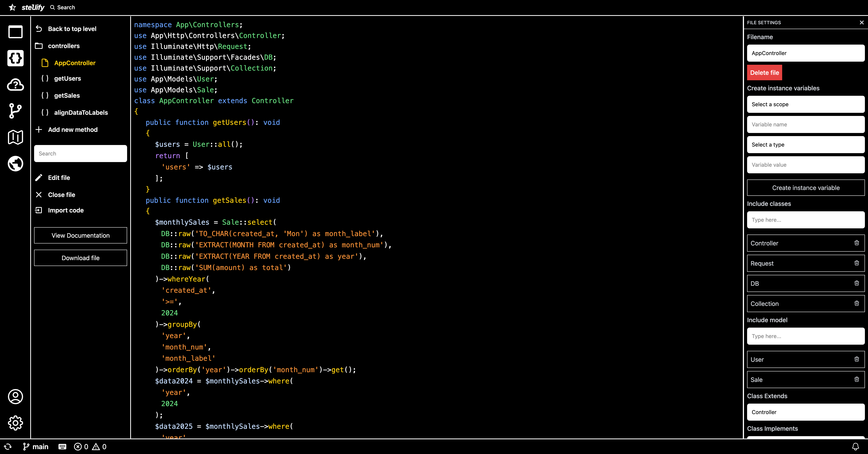Click the keyboard icon in the status bar
Screen dimensions: 868x454
[62, 447]
